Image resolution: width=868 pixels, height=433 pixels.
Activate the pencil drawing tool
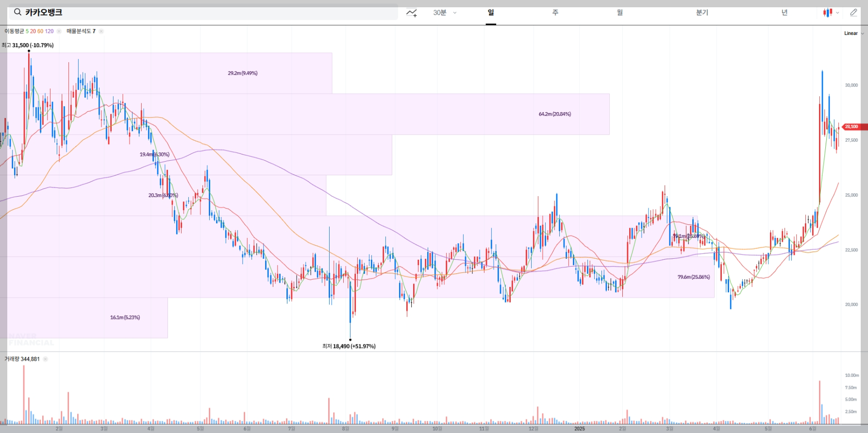(x=853, y=13)
